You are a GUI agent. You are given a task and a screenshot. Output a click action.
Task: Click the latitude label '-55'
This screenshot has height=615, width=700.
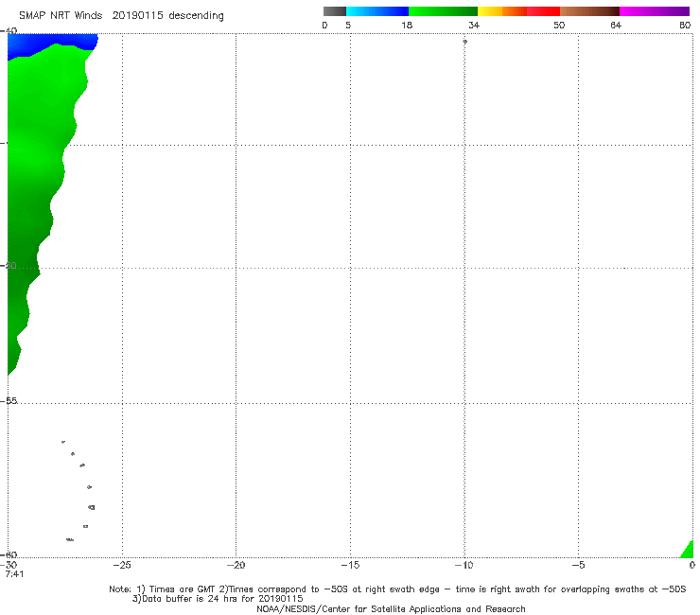9,401
